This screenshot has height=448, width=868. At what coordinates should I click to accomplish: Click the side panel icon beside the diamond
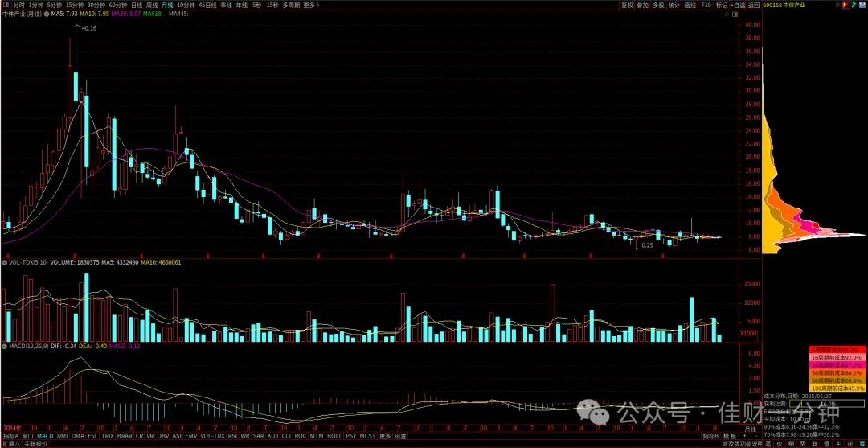coord(735,14)
